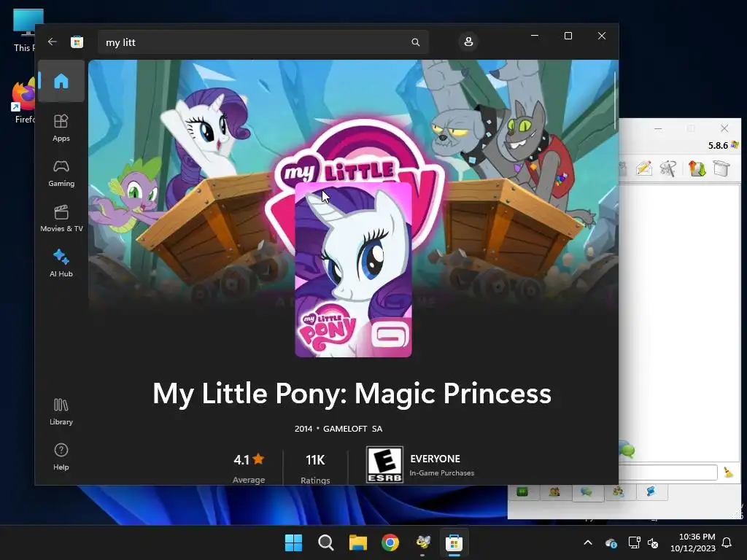Open the Gaming section in the sidebar
This screenshot has height=560, width=747.
click(x=61, y=173)
